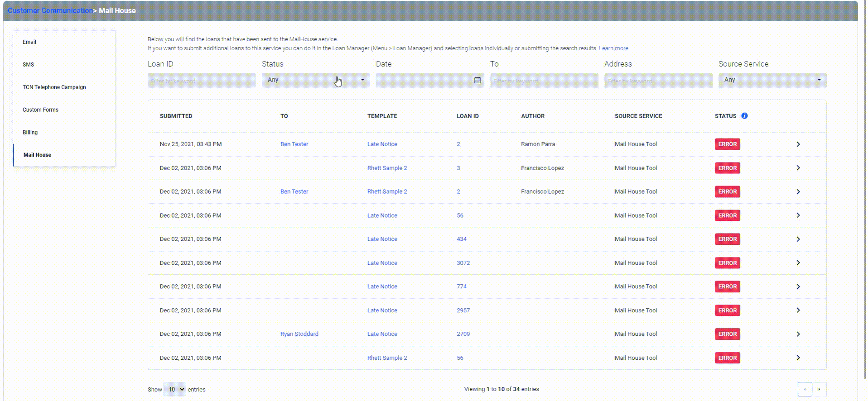This screenshot has width=868, height=401.
Task: Click ERROR badge in Ryan Stoddard row
Action: [727, 334]
